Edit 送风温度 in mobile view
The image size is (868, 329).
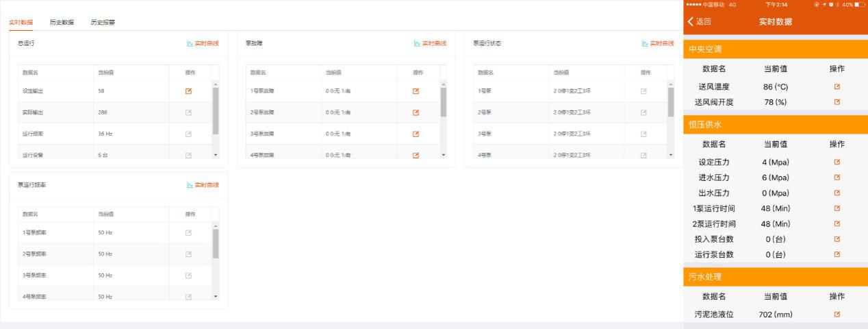coord(837,87)
